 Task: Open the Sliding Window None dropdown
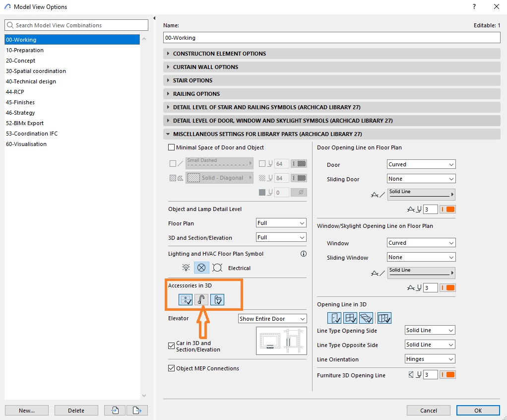[x=421, y=257]
